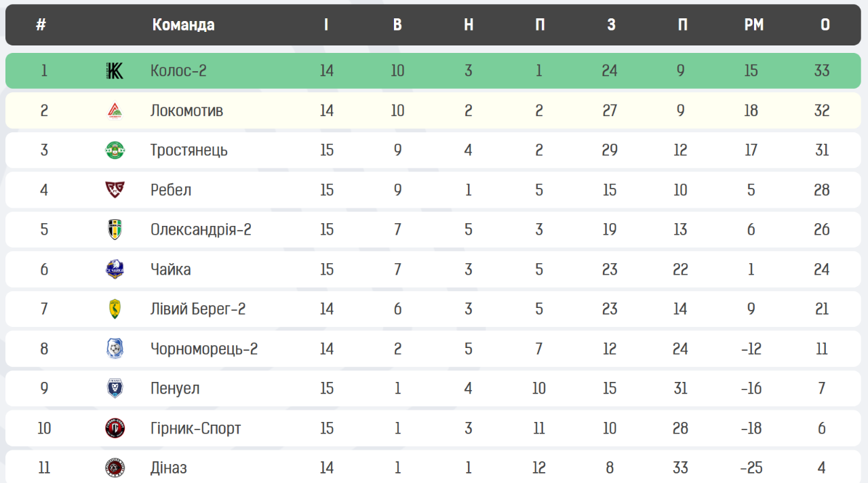This screenshot has height=483, width=868.
Task: Click the Пенуел shield logo
Action: click(115, 388)
